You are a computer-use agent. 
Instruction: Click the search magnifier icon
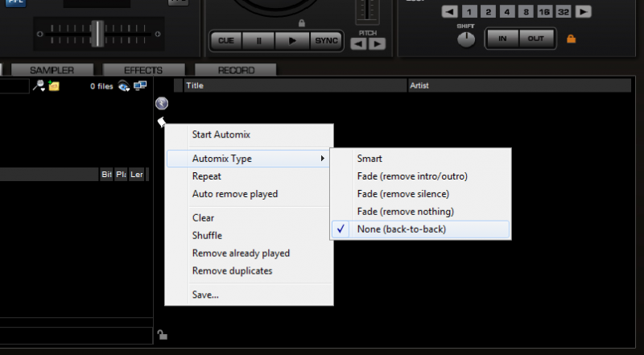coord(38,85)
